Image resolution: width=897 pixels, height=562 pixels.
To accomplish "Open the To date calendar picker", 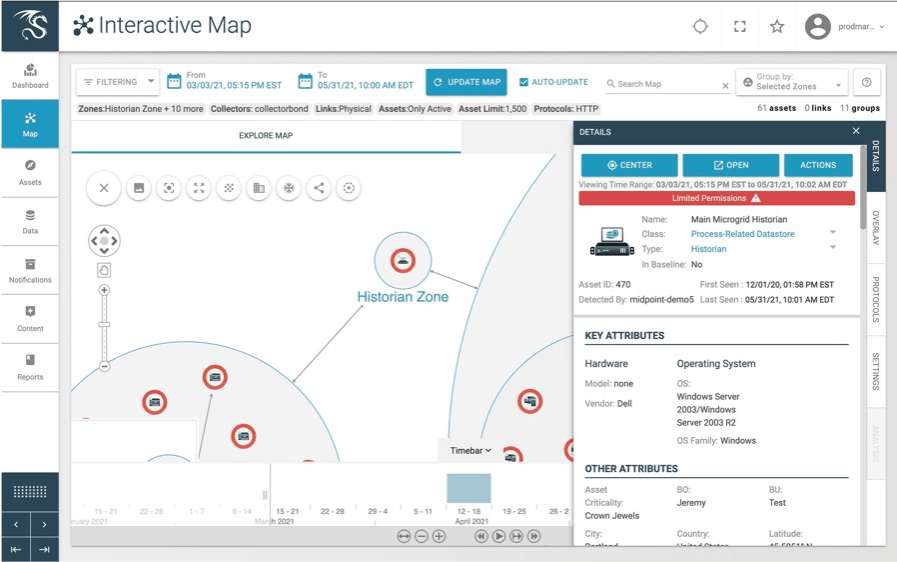I will click(x=305, y=81).
